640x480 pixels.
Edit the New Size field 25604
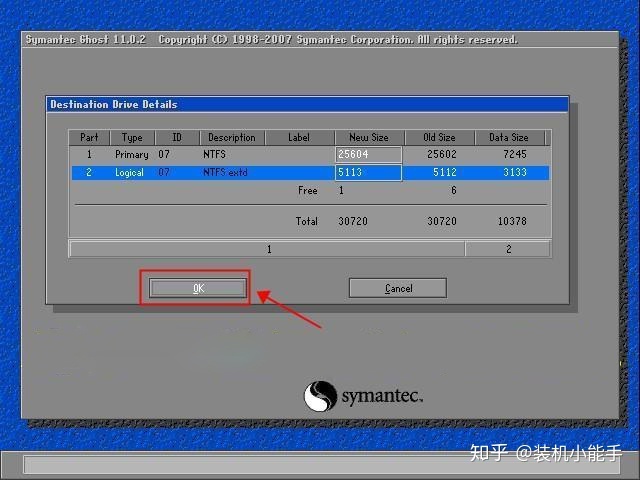(x=369, y=154)
